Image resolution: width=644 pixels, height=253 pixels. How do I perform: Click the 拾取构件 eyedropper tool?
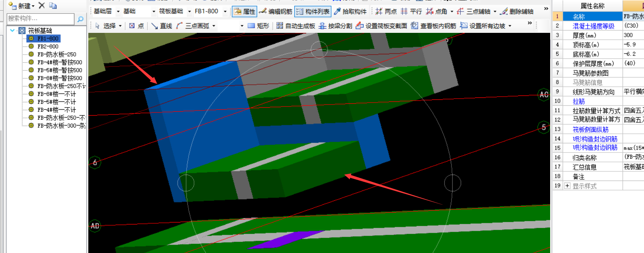351,11
